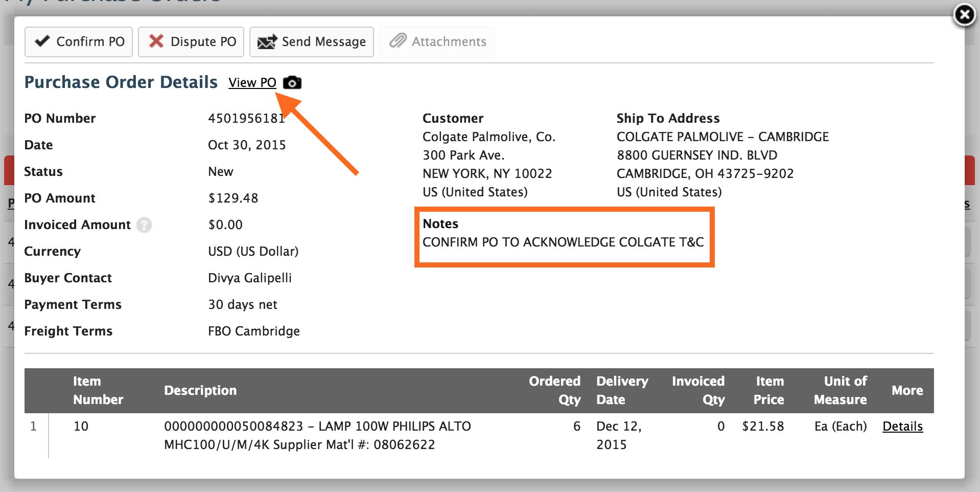The image size is (980, 492).
Task: Click the Item Number column header
Action: point(98,391)
